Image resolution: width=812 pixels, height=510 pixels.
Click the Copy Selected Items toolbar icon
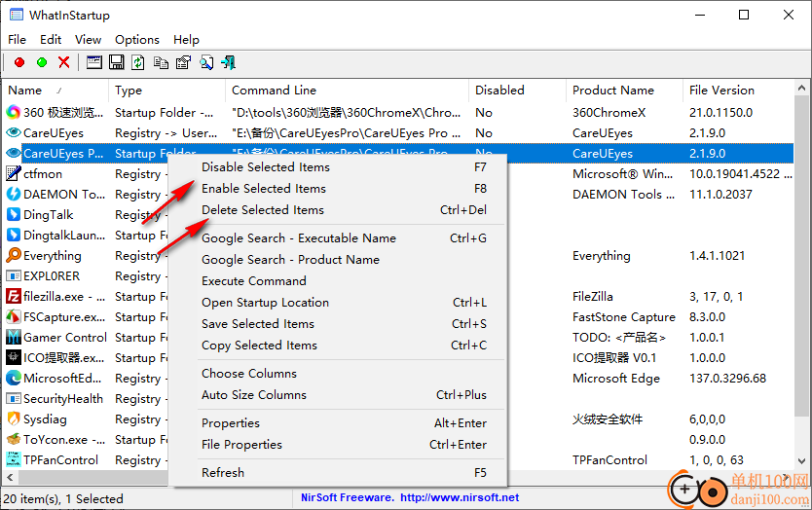pyautogui.click(x=161, y=62)
